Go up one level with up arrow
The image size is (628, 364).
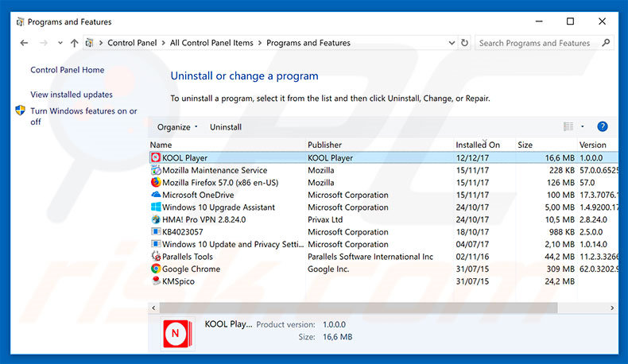[74, 43]
